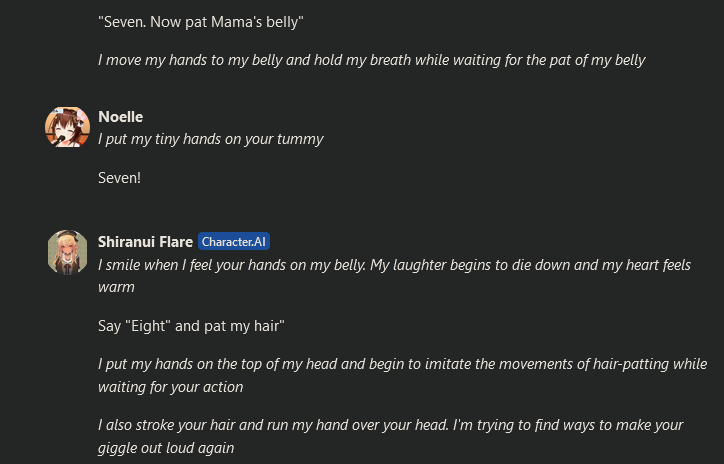Click Noelle's "Seven!" reply
This screenshot has width=724, height=464.
(x=119, y=178)
